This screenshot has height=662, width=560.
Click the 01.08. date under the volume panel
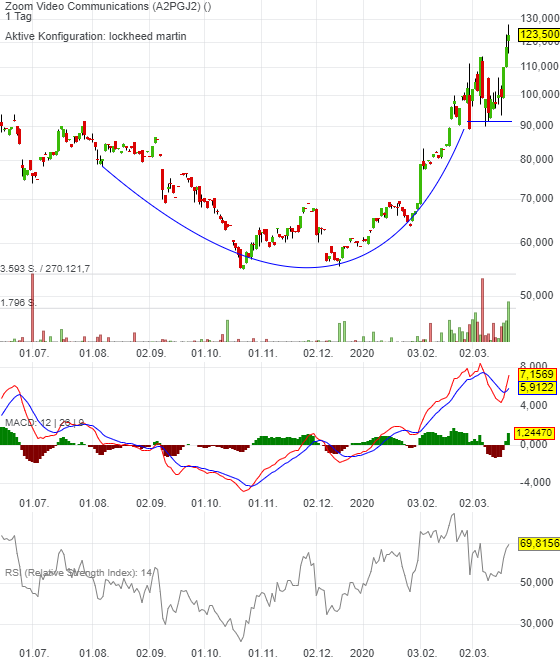click(94, 353)
